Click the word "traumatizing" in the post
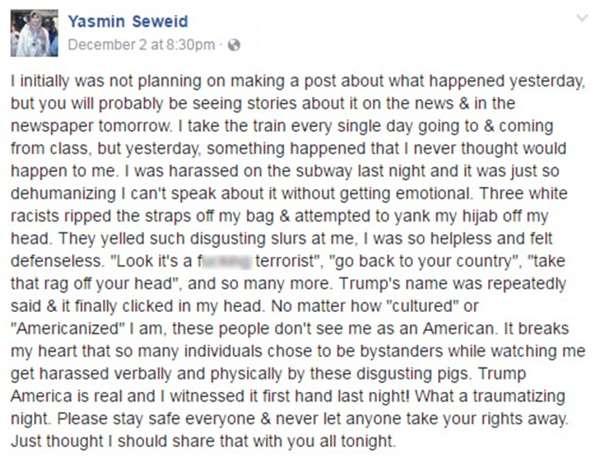This screenshot has height=462, width=600. (x=519, y=397)
